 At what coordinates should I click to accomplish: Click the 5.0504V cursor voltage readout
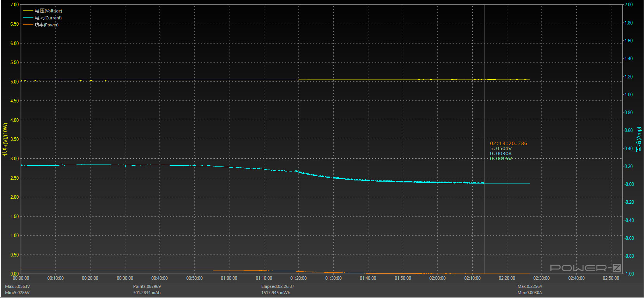click(x=501, y=149)
